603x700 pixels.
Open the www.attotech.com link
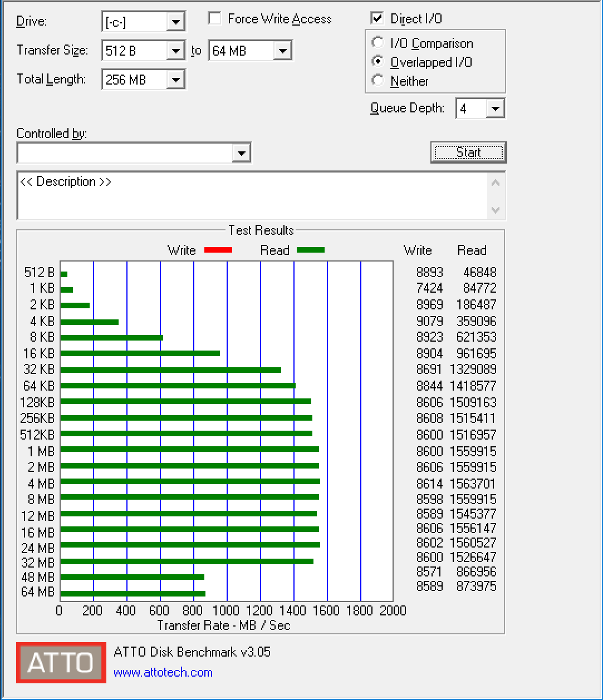[x=163, y=672]
